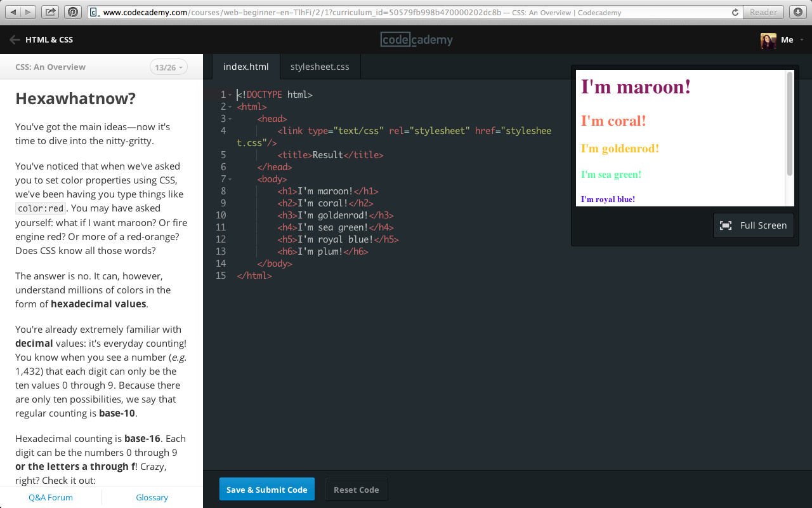This screenshot has width=812, height=508.
Task: Toggle Reader mode in the address bar
Action: tap(763, 11)
